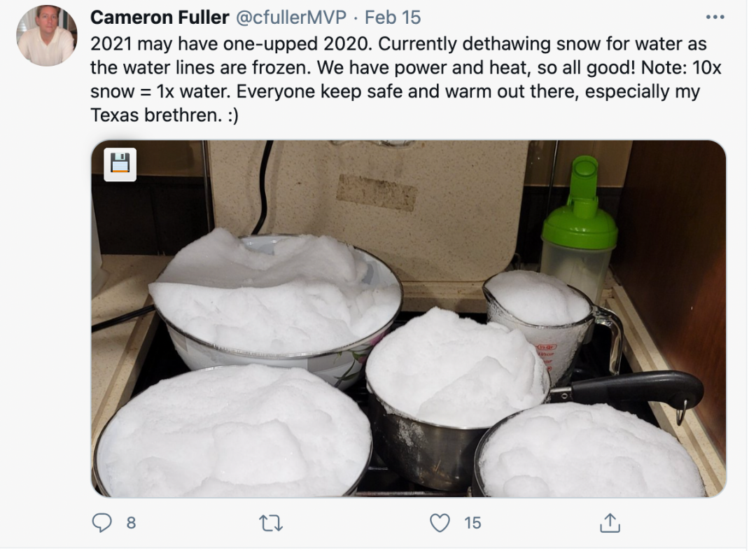Open the tweet's more options ellipsis menu
The image size is (756, 551).
(715, 18)
